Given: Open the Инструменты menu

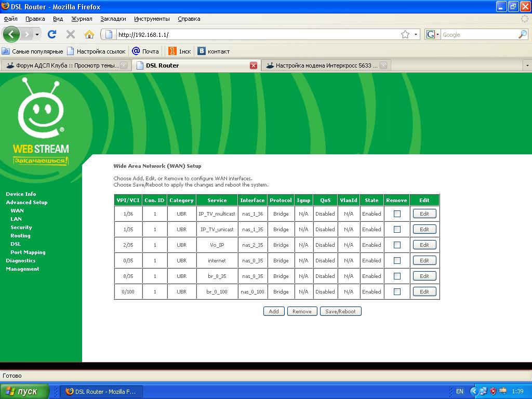Looking at the screenshot, I should tap(152, 19).
